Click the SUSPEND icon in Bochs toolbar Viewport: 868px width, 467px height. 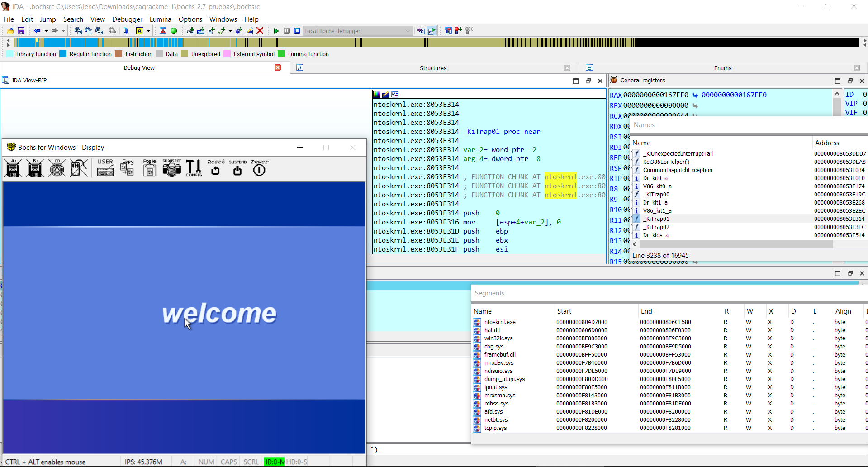click(237, 168)
